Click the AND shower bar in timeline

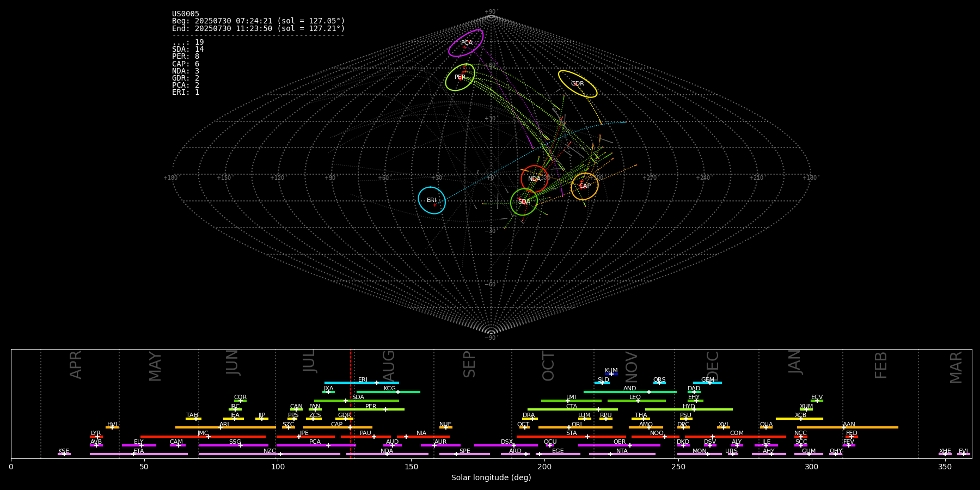pyautogui.click(x=630, y=392)
